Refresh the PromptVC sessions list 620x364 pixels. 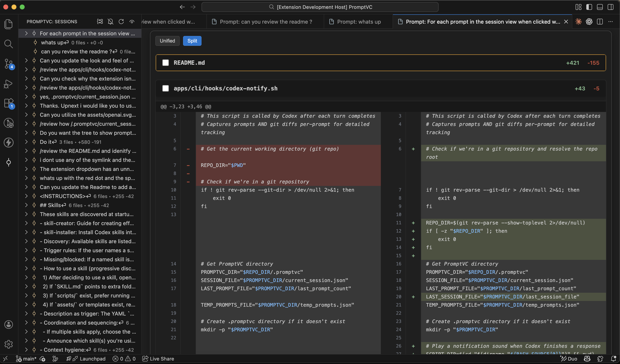121,22
